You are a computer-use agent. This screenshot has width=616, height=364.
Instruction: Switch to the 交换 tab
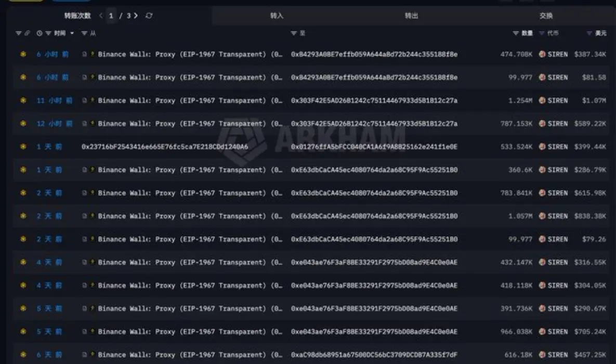pos(546,16)
